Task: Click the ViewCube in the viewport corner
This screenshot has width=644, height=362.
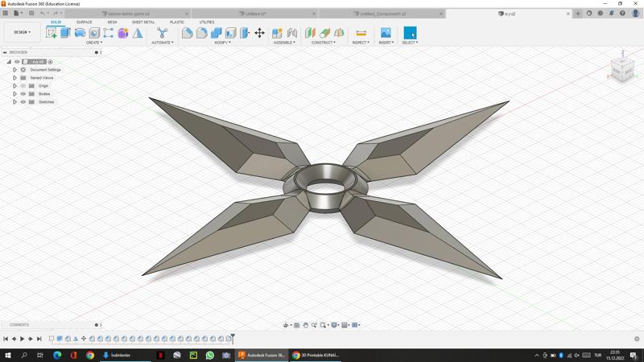Action: pos(622,68)
